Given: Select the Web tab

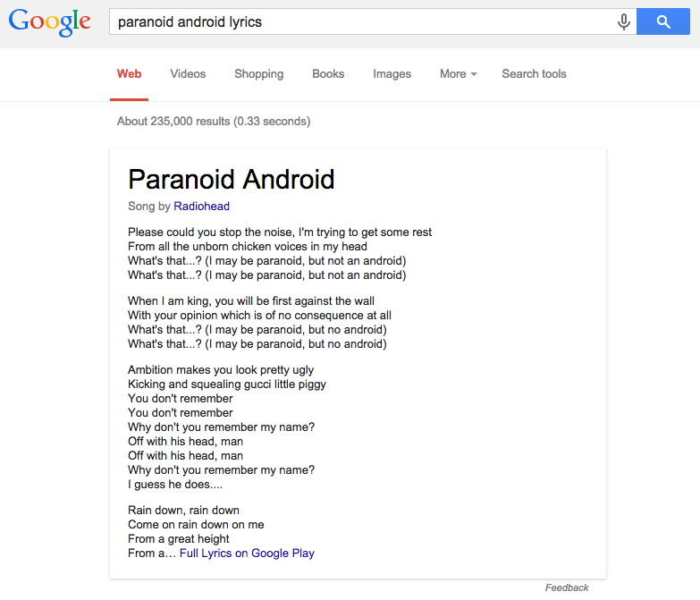Looking at the screenshot, I should [130, 74].
